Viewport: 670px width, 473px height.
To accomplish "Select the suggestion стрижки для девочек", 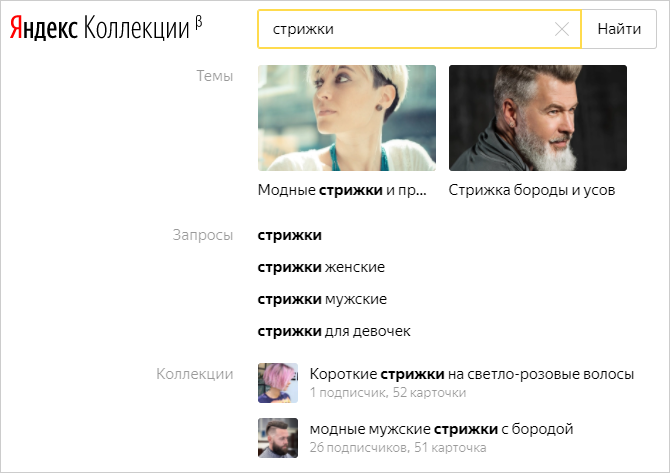I will (x=334, y=332).
